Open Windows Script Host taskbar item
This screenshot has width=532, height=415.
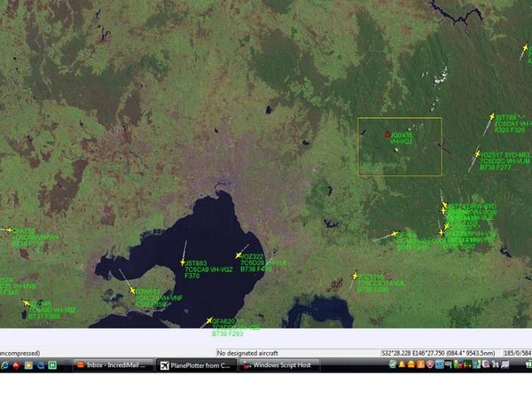point(275,364)
